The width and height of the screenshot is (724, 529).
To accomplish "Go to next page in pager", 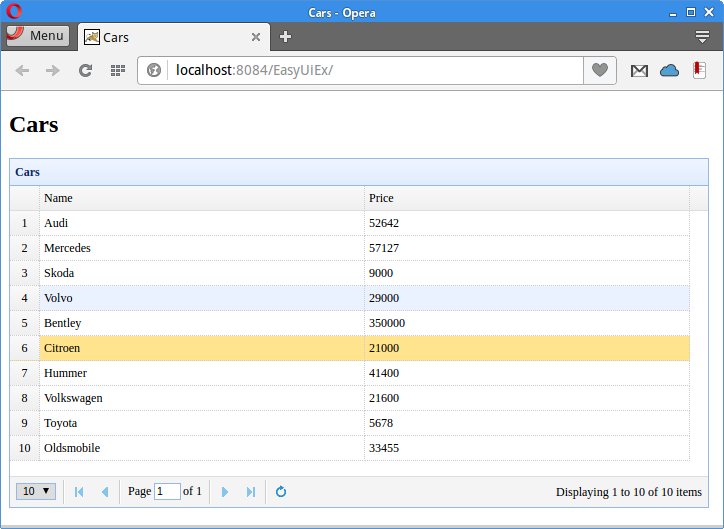I will click(x=225, y=492).
